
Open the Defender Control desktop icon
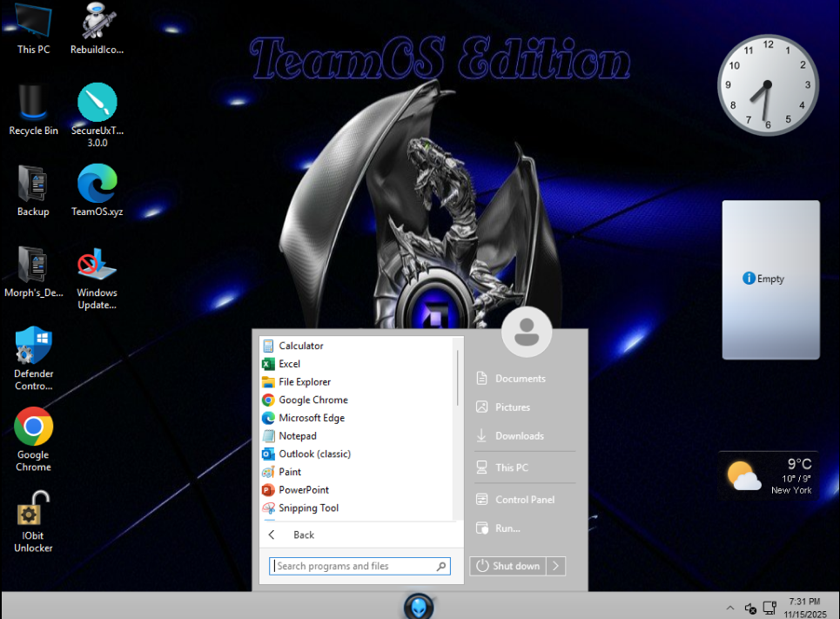point(33,348)
